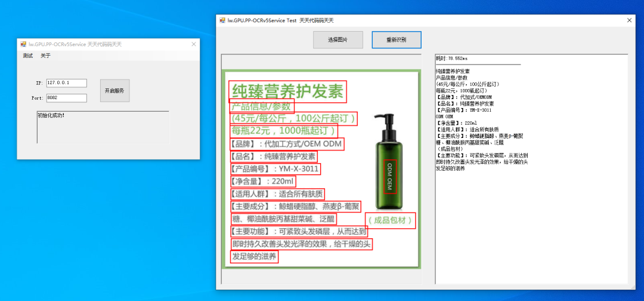Click the （成品包材）label under the bottle
The height and width of the screenshot is (301, 644).
(390, 221)
